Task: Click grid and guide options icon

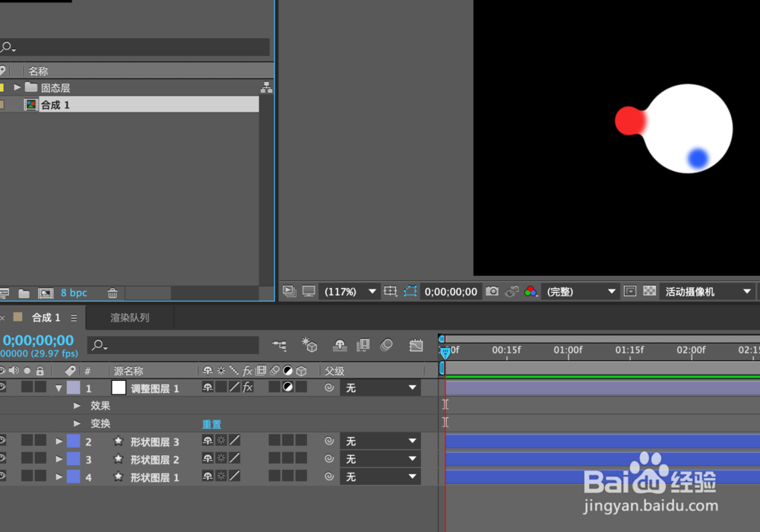Action: coord(390,291)
